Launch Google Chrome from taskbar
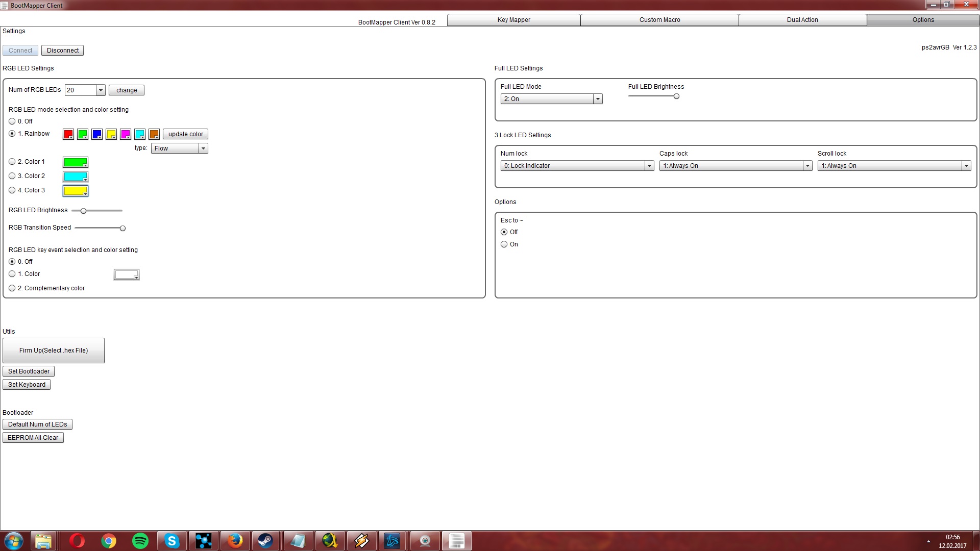980x551 pixels. pyautogui.click(x=109, y=540)
